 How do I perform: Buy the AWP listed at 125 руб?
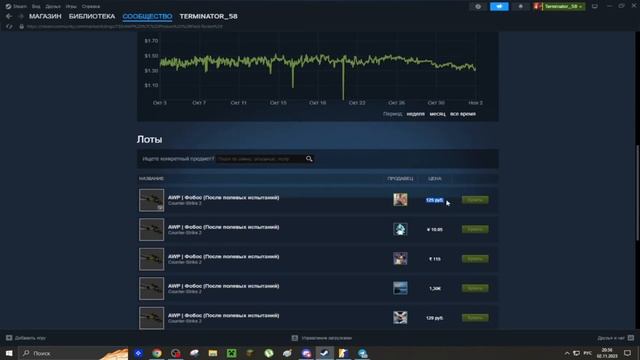coord(475,200)
